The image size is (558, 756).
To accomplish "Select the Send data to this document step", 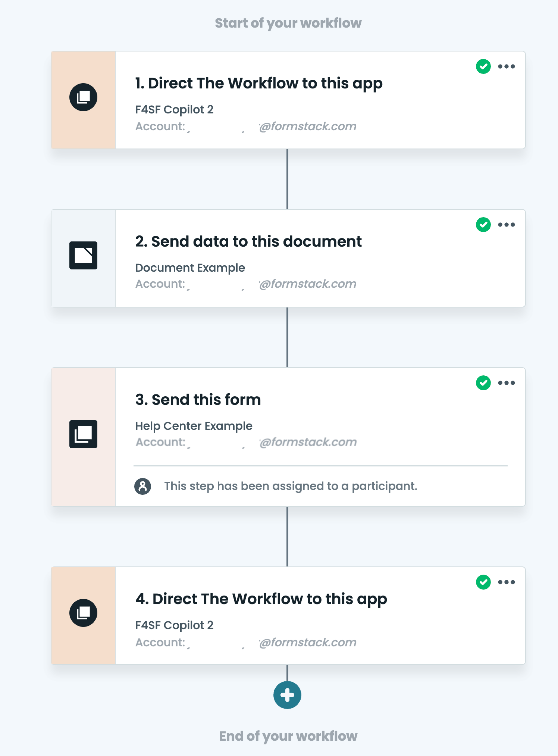I will [248, 241].
